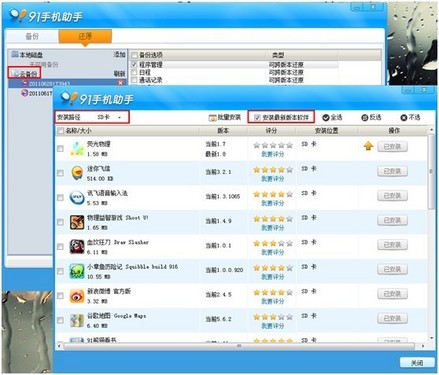
Task: Click 不选 to deselect all
Action: coord(410,117)
